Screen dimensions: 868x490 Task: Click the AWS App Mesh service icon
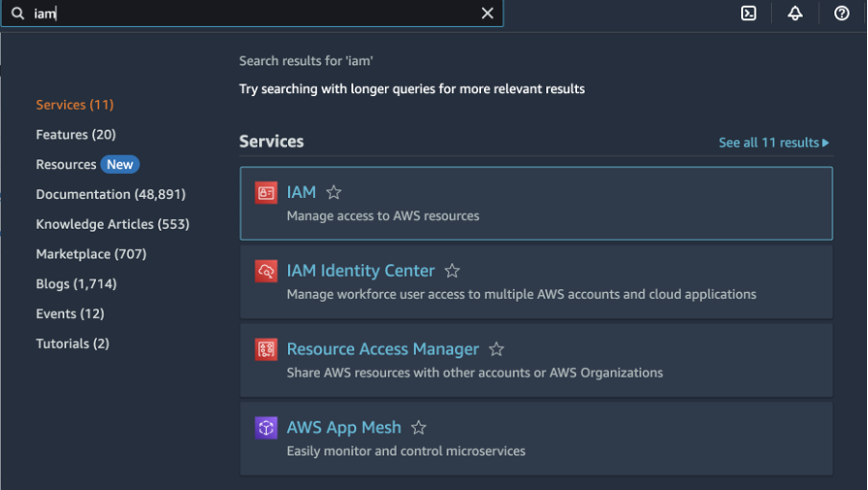pos(266,428)
